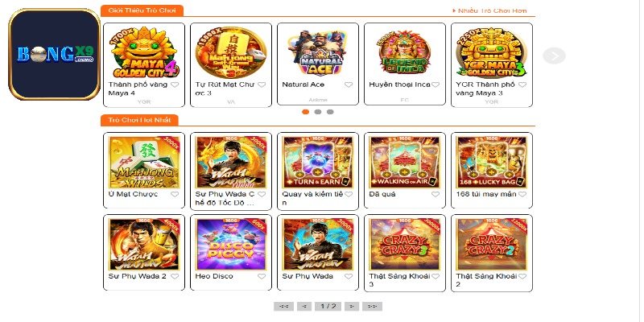Click the BongX9 logo
644x322 pixels.
click(x=55, y=54)
